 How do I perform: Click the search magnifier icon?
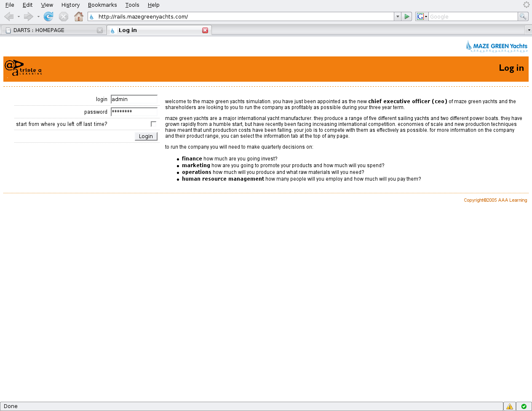coord(523,16)
